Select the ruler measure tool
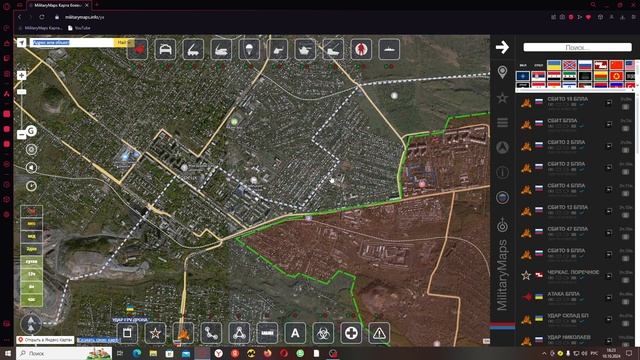Image resolution: width=640 pixels, height=360 pixels. (267, 333)
